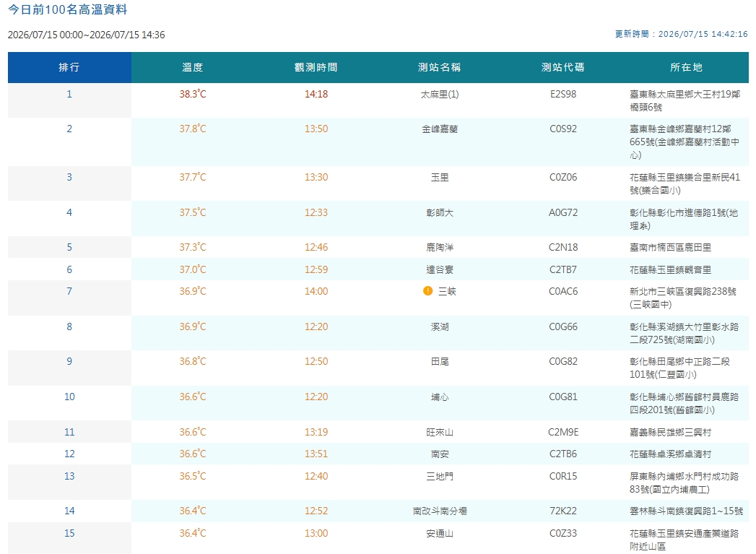The height and width of the screenshot is (554, 756).
Task: Click rank number 15
Action: pos(69,533)
